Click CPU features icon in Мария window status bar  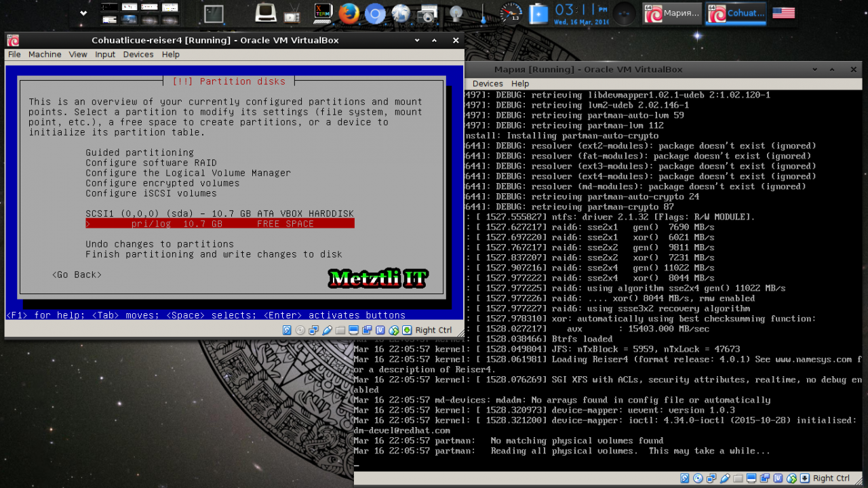click(778, 478)
